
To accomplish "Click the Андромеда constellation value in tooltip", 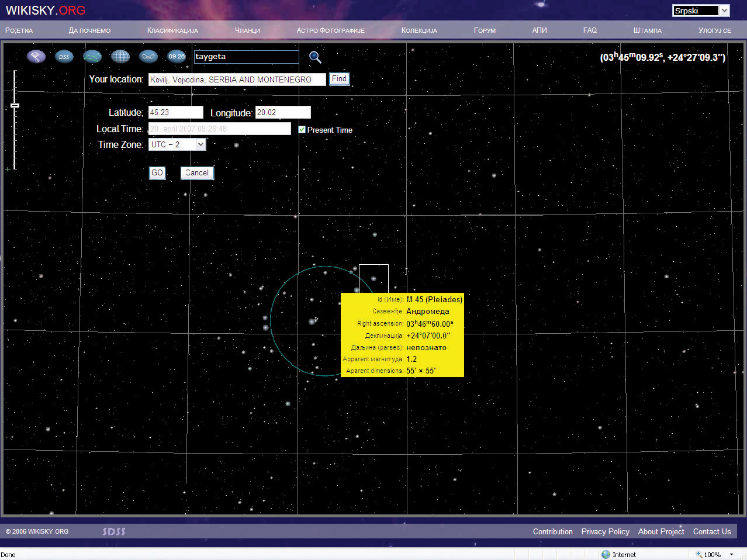I will point(428,312).
